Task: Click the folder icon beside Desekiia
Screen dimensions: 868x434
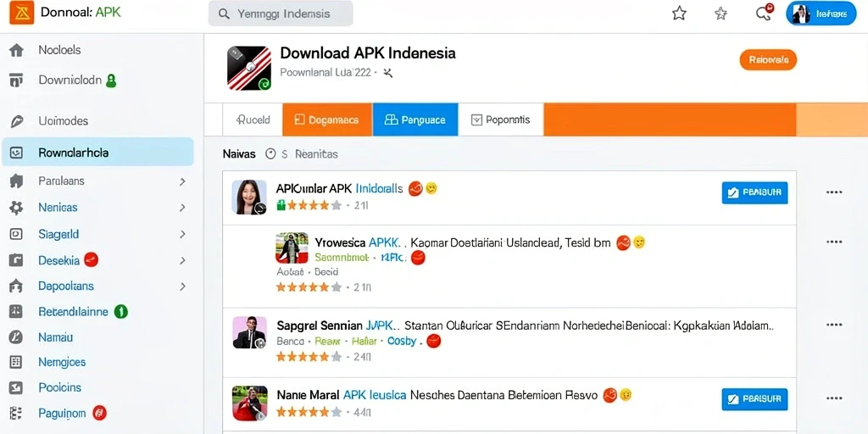Action: point(17,260)
